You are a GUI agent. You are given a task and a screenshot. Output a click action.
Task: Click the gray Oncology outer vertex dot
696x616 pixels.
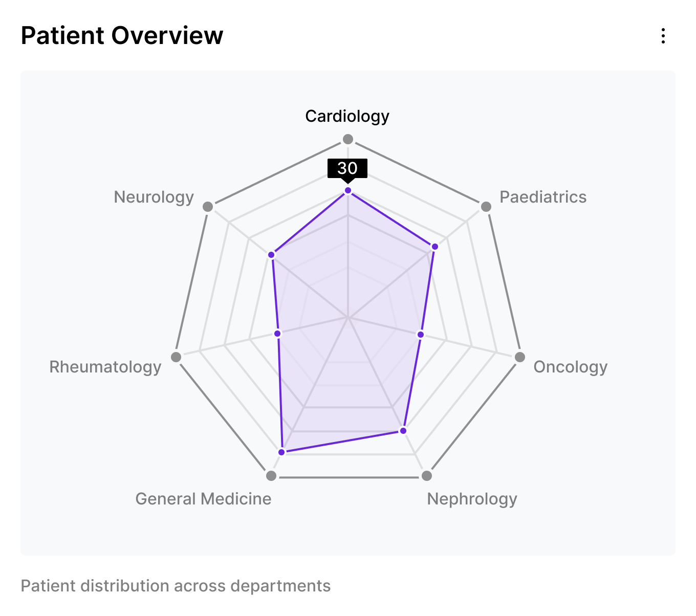520,357
